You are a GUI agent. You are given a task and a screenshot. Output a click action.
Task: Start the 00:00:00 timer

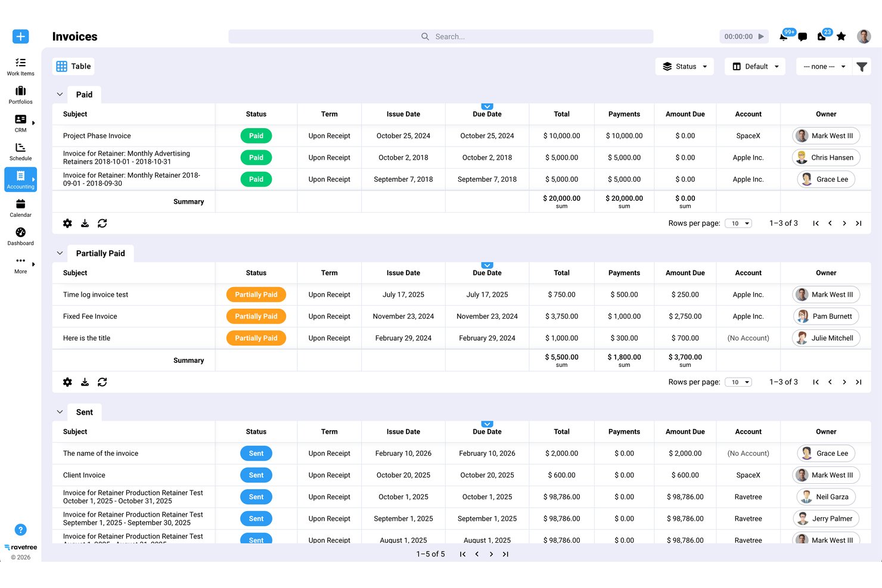click(761, 36)
